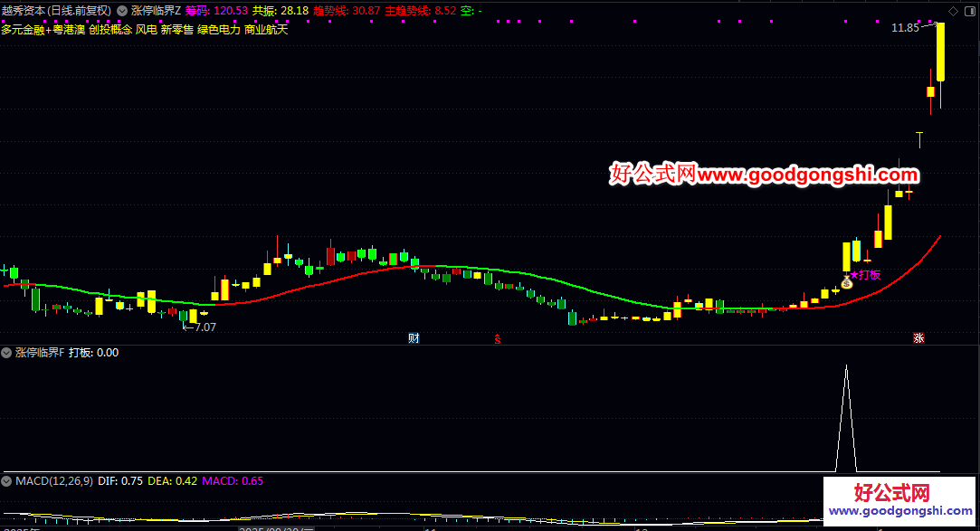Click the 趋势线: 30.87 value
Viewport: 980px width, 531px height.
(x=347, y=11)
